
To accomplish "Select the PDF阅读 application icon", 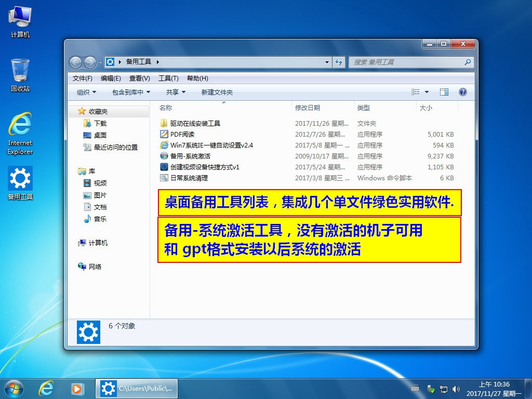I will pyautogui.click(x=164, y=134).
